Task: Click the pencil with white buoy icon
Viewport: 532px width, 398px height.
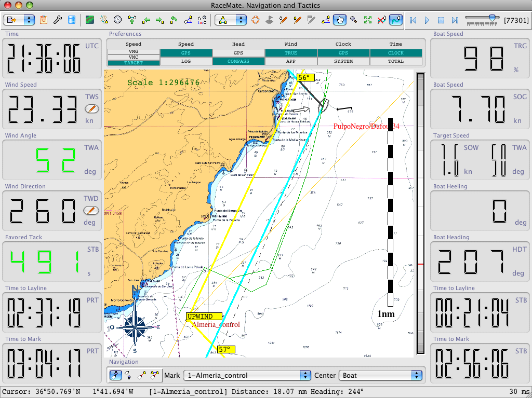Action: 283,20
